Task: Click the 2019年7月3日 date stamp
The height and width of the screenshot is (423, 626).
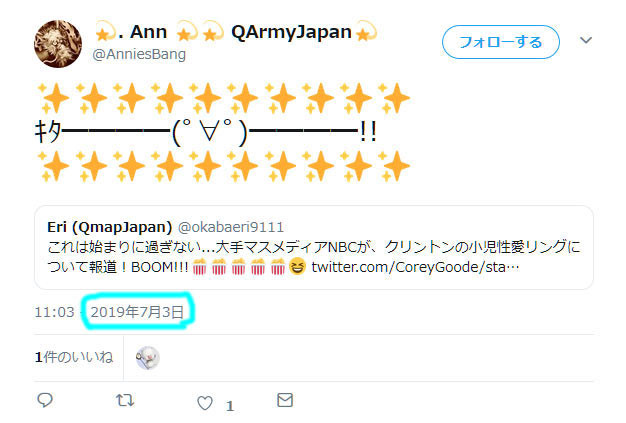Action: (137, 312)
